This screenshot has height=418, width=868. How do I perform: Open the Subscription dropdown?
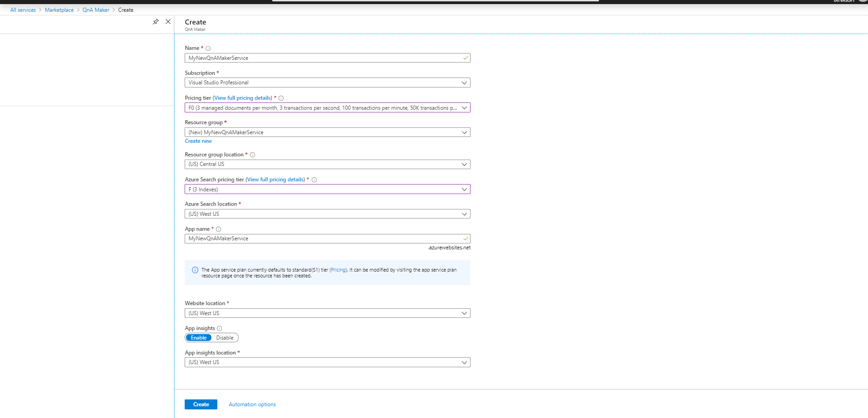click(x=327, y=83)
